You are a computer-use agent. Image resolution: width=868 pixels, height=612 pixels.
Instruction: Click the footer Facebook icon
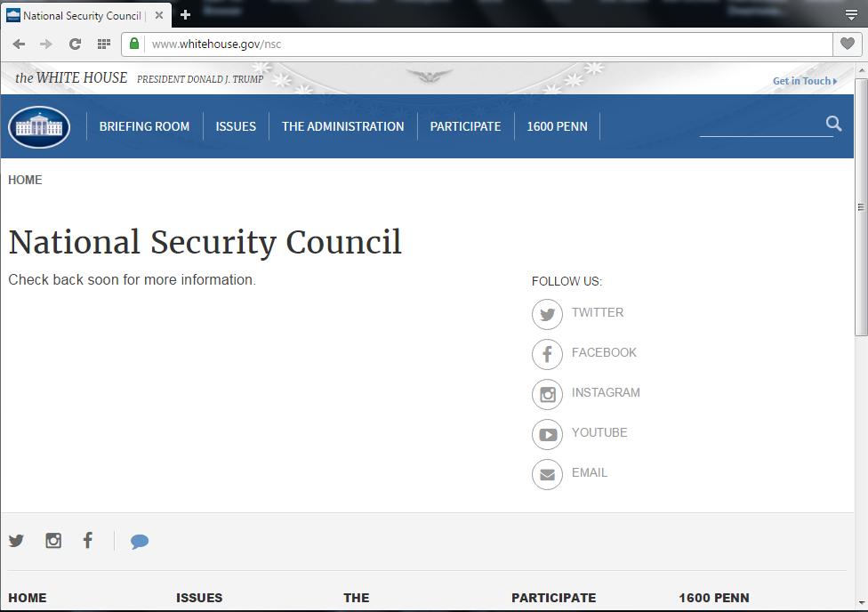point(88,540)
